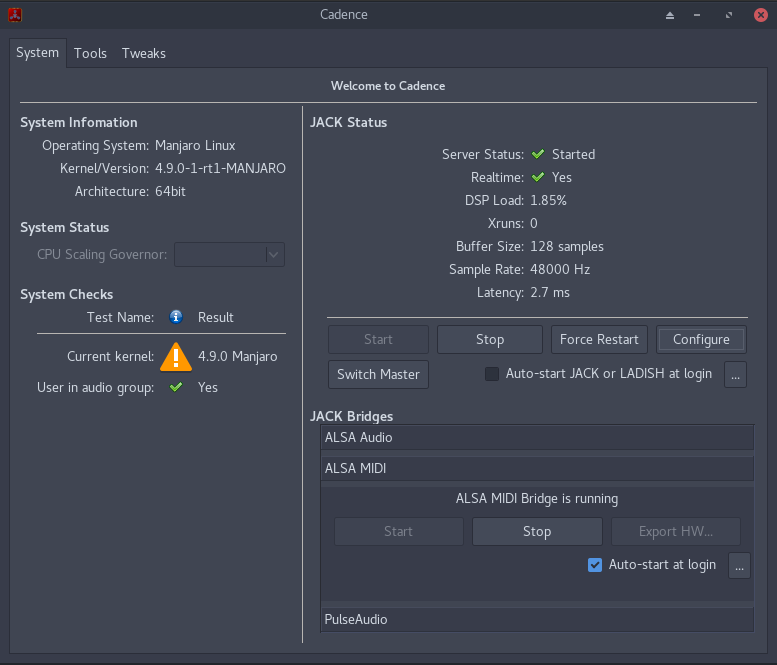
Task: Click the Sample Rate value 48000 Hz
Action: 560,269
